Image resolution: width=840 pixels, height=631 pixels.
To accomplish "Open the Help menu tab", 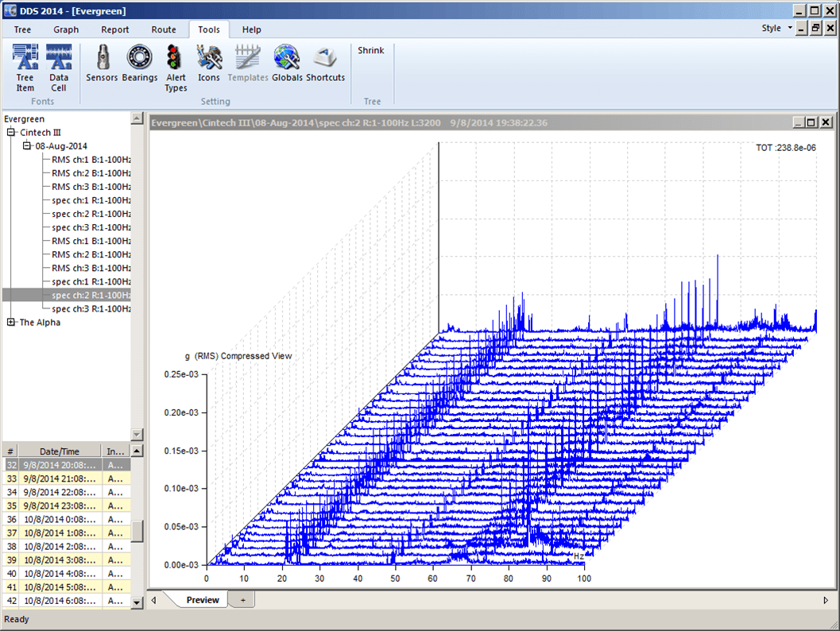I will pos(252,29).
